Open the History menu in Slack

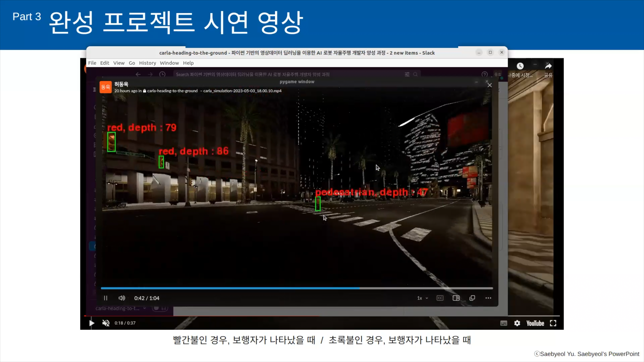(x=147, y=63)
